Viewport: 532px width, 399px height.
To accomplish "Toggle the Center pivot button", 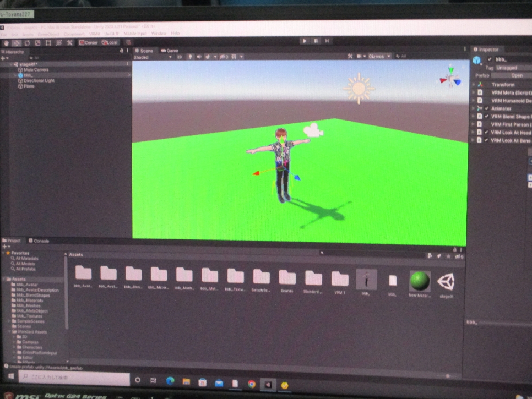I will pos(88,42).
